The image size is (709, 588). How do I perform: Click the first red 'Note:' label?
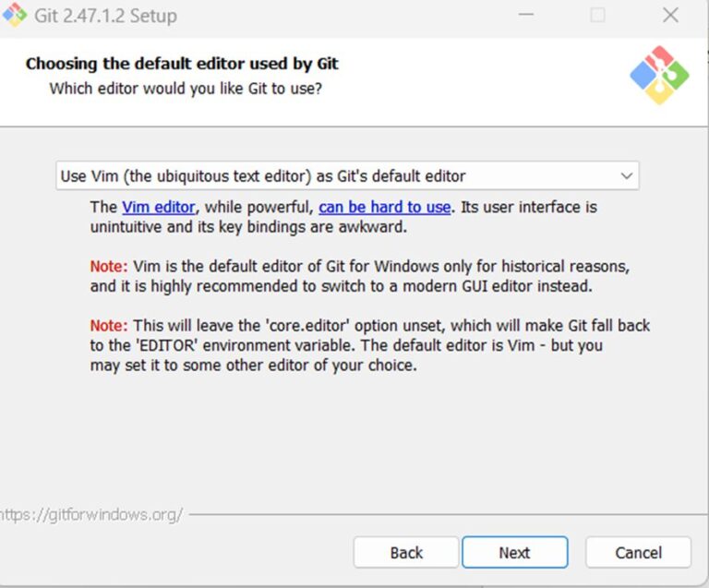click(x=108, y=267)
